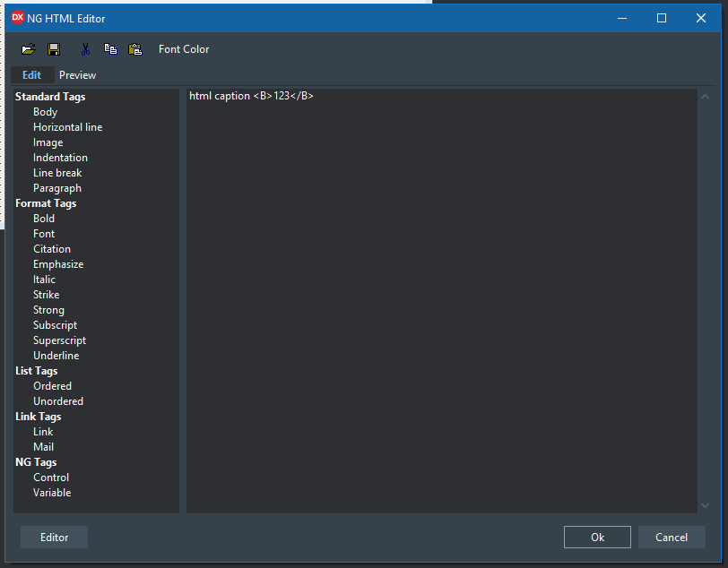Select the Edit tab

(x=31, y=75)
